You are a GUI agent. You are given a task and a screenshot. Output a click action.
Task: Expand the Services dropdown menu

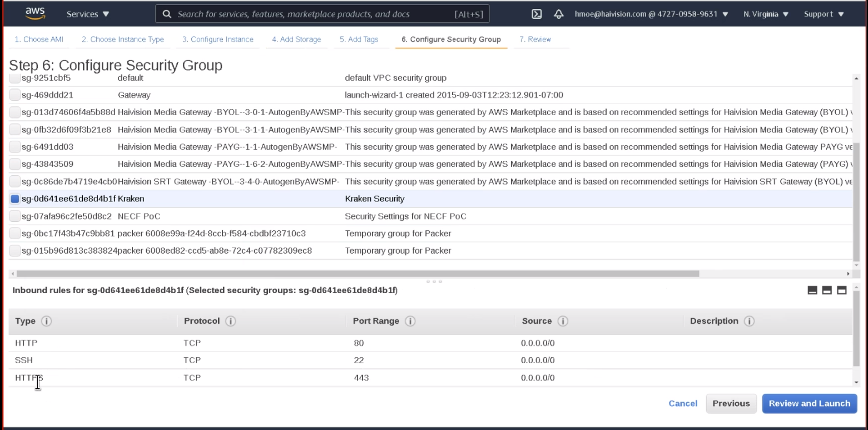tap(88, 14)
